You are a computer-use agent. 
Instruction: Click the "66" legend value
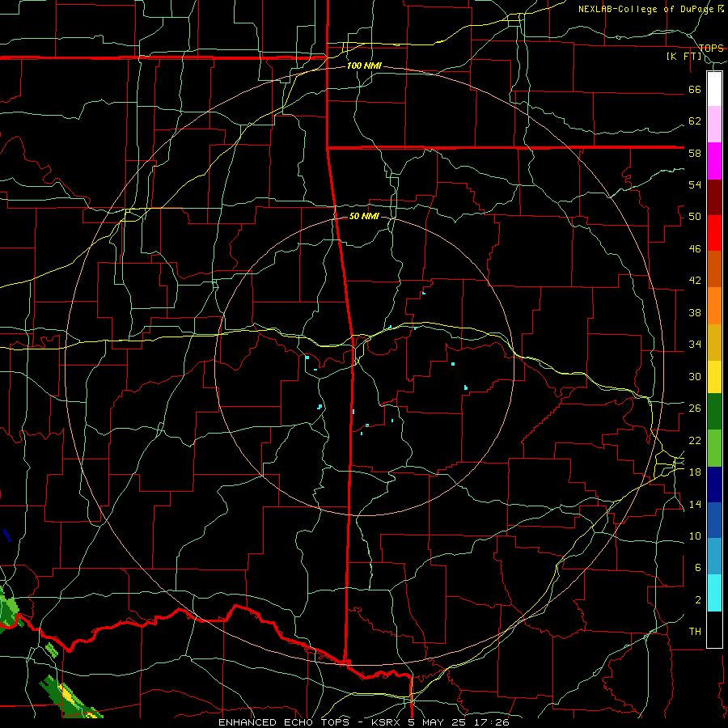pyautogui.click(x=695, y=89)
